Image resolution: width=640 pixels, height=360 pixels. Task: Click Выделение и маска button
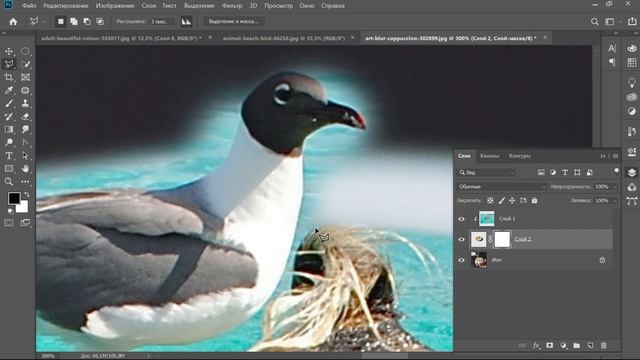(x=233, y=21)
